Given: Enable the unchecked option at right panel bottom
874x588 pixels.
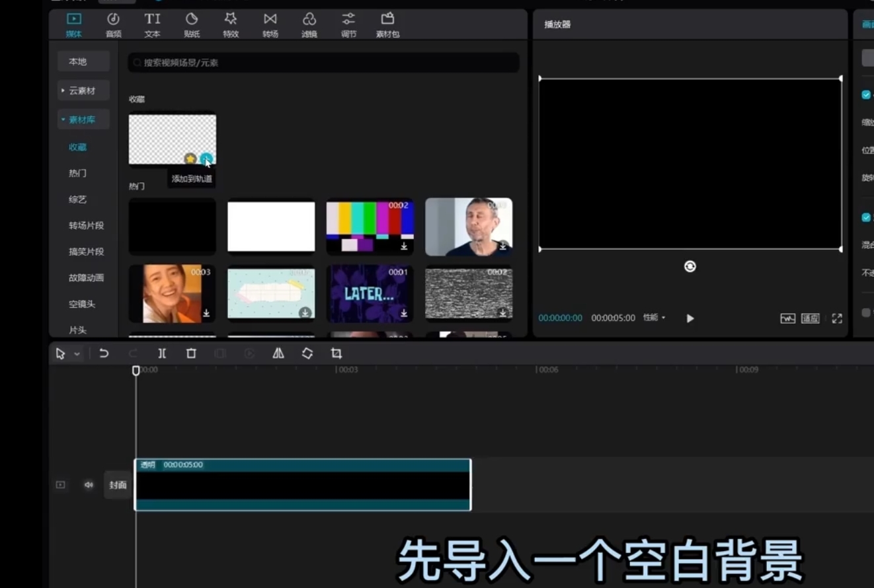Looking at the screenshot, I should [x=865, y=312].
